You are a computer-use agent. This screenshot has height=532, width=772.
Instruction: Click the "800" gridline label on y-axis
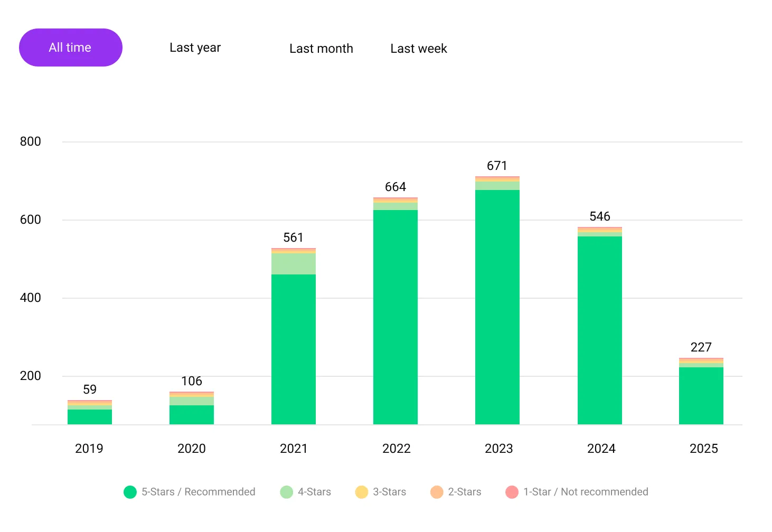[x=32, y=141]
